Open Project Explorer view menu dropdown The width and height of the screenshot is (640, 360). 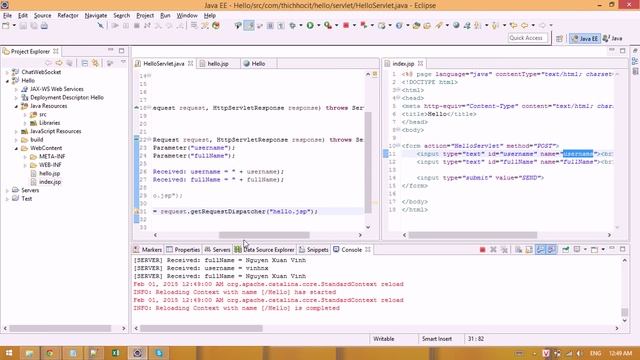123,63
